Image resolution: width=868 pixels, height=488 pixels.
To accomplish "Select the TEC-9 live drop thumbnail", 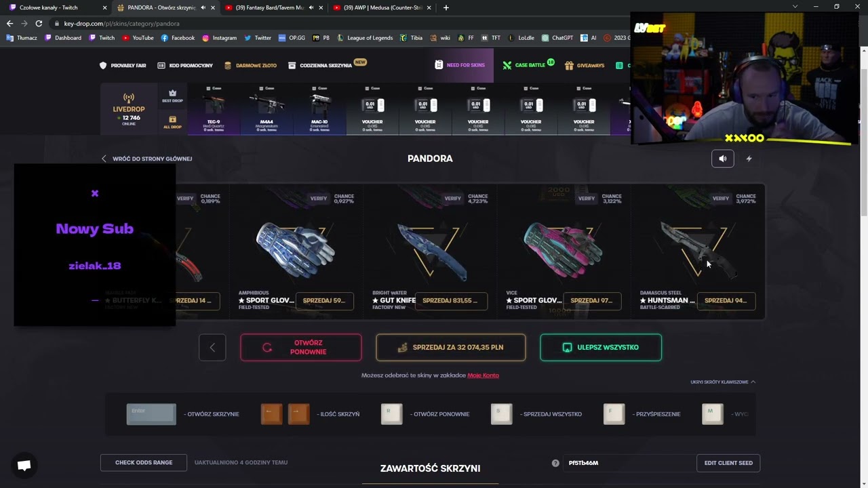I will pyautogui.click(x=214, y=108).
